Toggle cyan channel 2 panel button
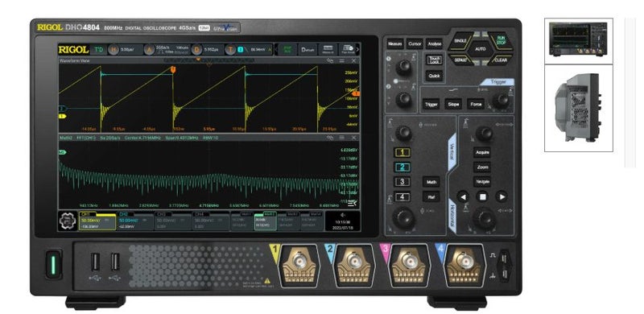Image resolution: width=644 pixels, height=314 pixels. (x=402, y=167)
